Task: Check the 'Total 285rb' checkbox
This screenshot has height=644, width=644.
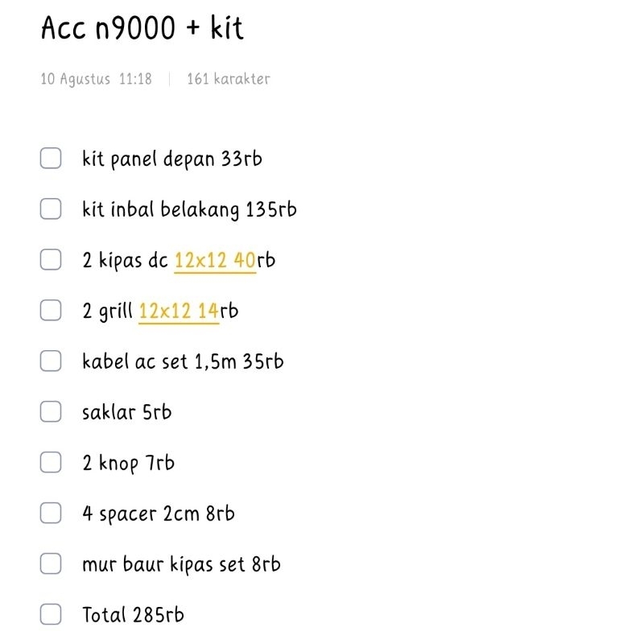Action: point(51,615)
